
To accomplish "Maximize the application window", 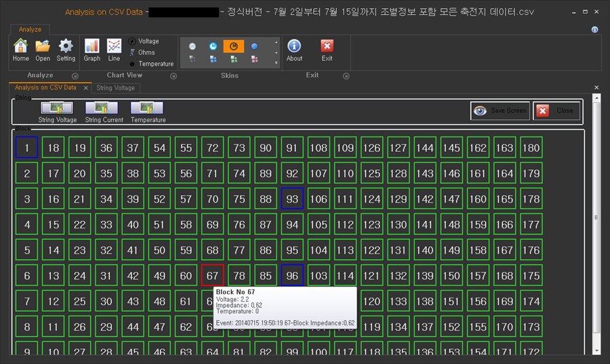I will point(585,12).
